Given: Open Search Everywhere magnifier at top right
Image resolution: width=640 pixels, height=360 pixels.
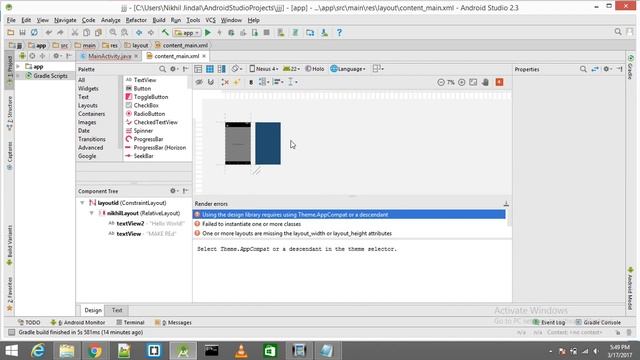Looking at the screenshot, I should point(618,32).
